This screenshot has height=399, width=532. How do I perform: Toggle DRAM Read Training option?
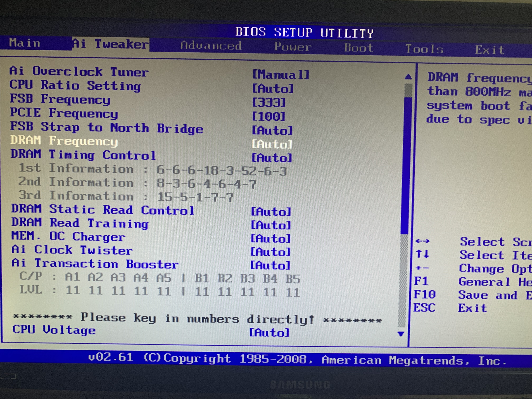coord(271,225)
